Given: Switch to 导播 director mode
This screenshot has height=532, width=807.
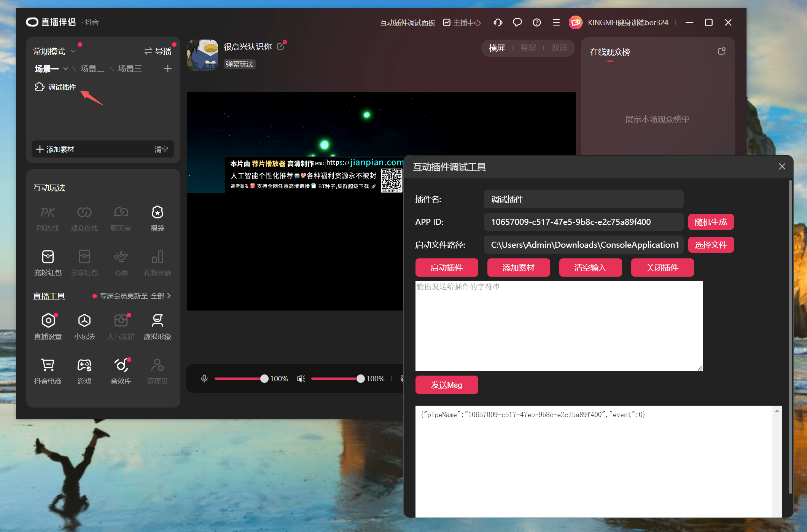Looking at the screenshot, I should (158, 51).
